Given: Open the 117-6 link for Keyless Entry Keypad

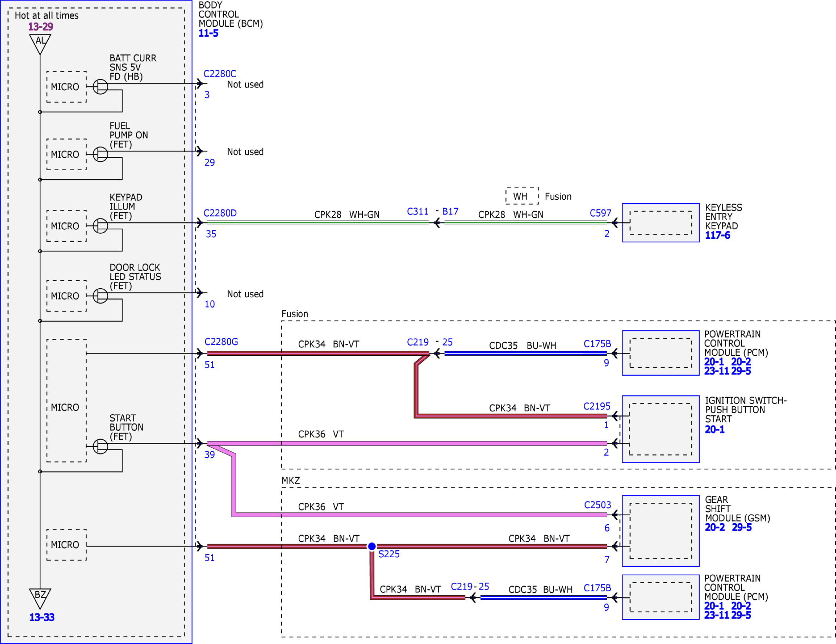Looking at the screenshot, I should click(x=717, y=235).
